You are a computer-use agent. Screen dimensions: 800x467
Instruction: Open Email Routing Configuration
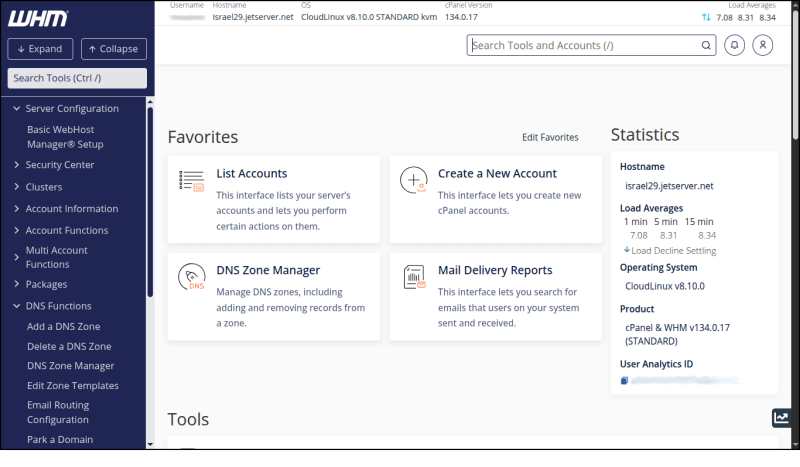[x=58, y=412]
